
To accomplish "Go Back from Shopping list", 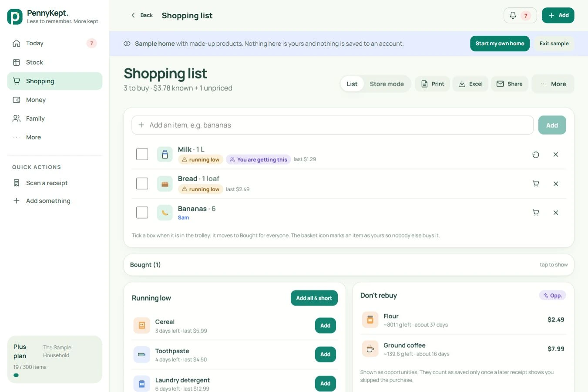I will (142, 15).
